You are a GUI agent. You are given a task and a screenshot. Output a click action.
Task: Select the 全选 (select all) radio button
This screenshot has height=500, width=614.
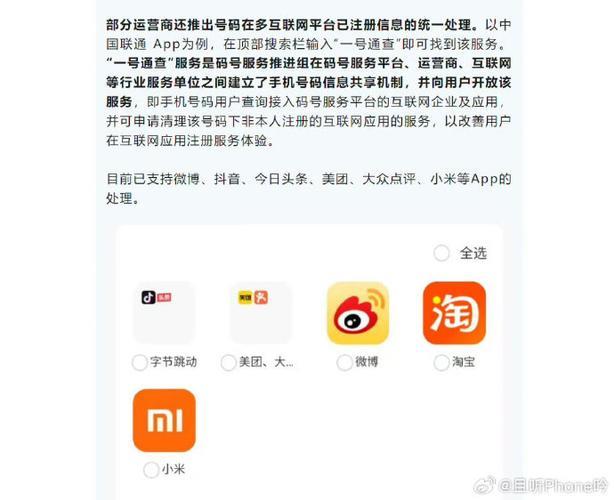442,253
